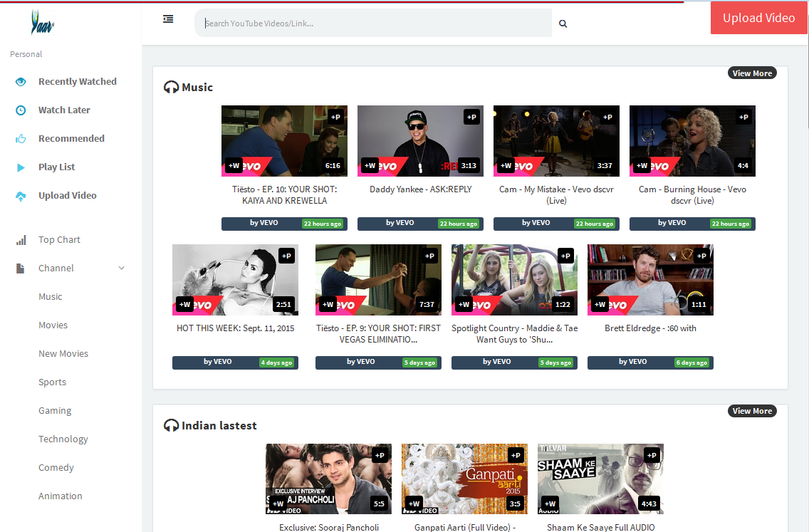
Task: Add Tiësto EP. 10 video to playlist (+P)
Action: tap(336, 117)
